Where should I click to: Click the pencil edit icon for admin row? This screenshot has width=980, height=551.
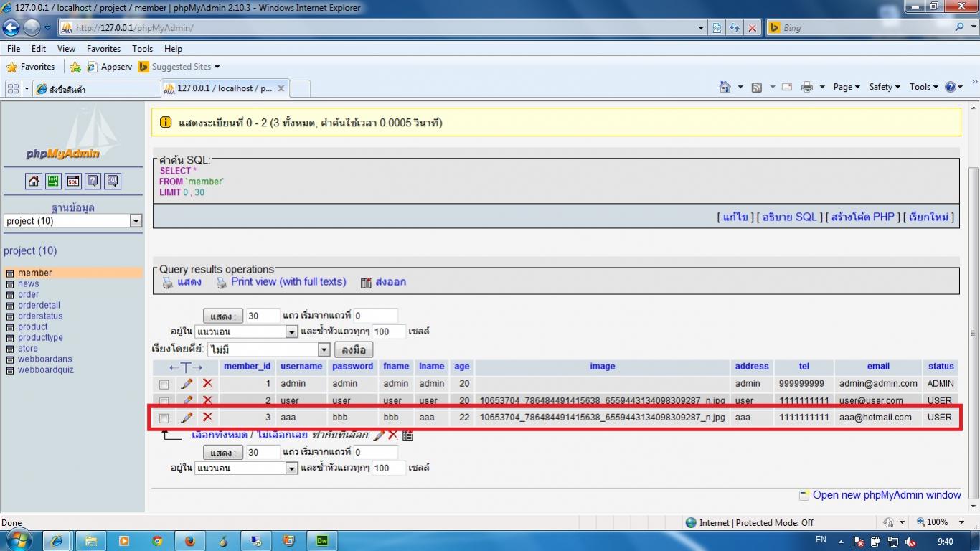point(187,384)
